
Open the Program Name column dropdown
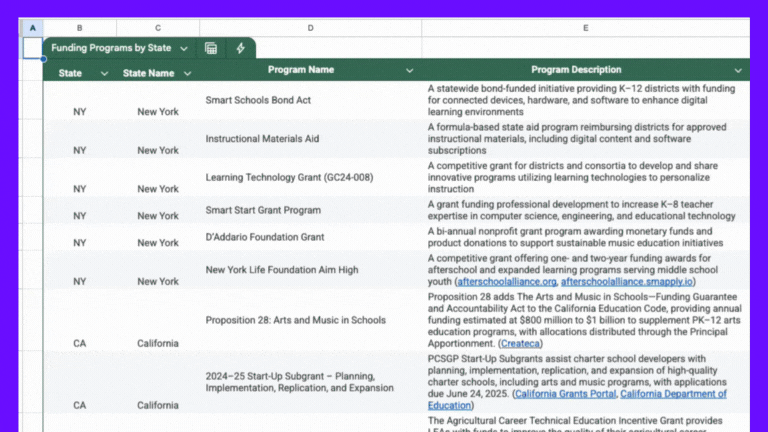pos(409,71)
